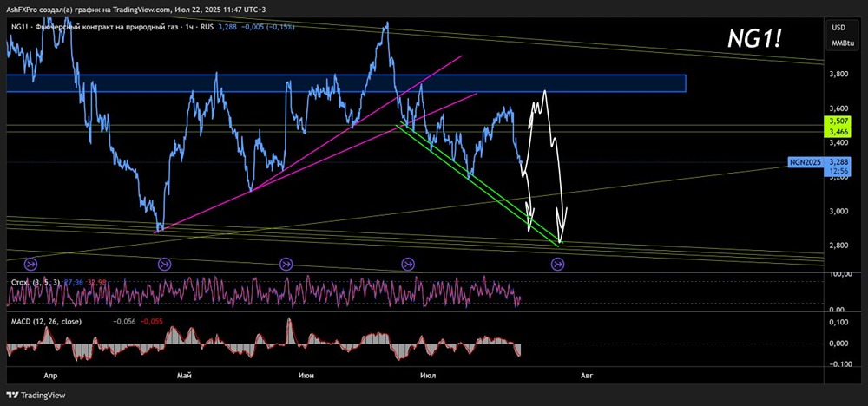Click the Июн month label
This screenshot has width=868, height=406.
(306, 376)
